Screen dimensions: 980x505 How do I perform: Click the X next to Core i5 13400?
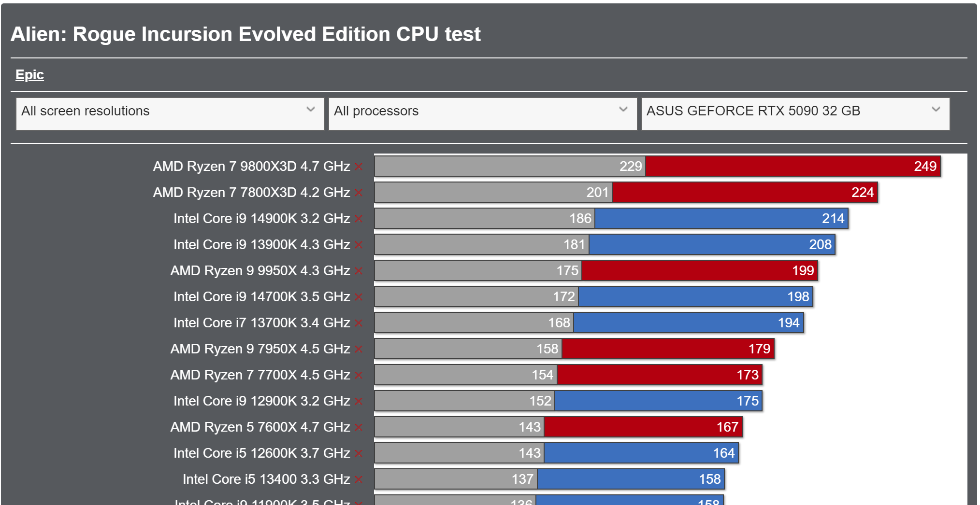coord(359,480)
